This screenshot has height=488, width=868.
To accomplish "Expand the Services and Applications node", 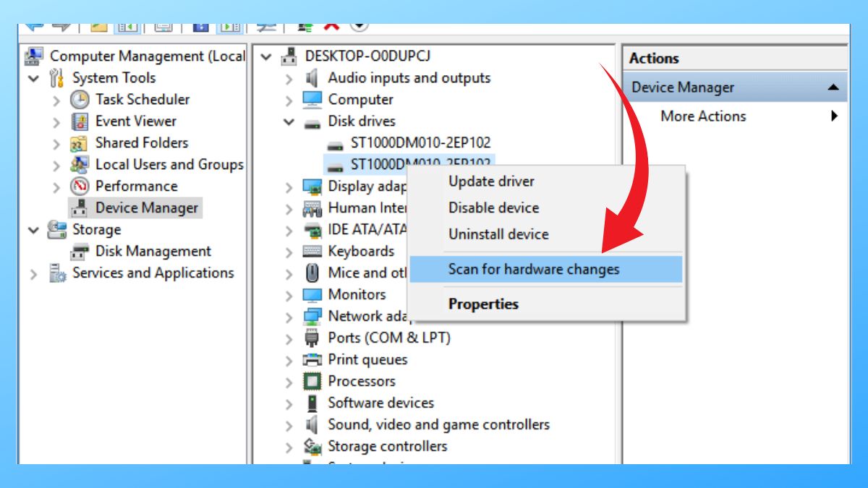I will tap(33, 274).
